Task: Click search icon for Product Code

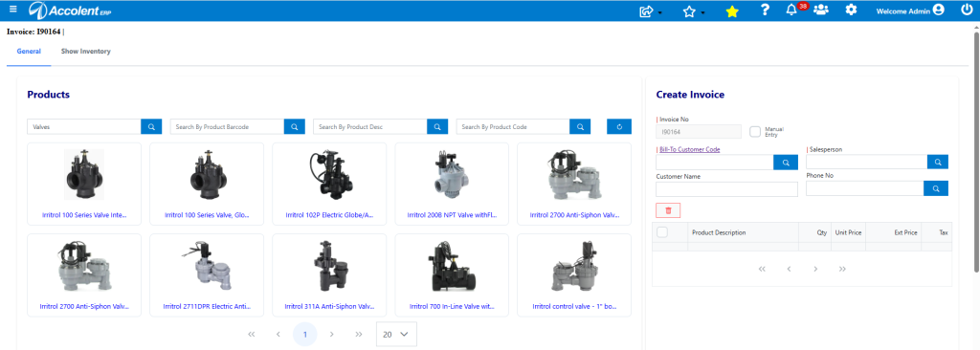Action: (580, 127)
